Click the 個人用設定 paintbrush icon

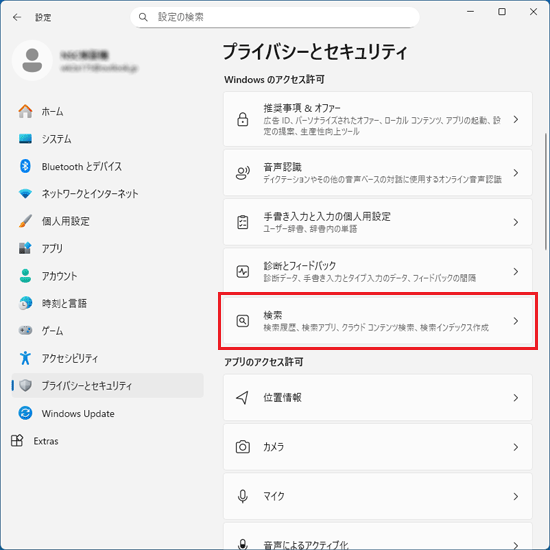click(25, 221)
